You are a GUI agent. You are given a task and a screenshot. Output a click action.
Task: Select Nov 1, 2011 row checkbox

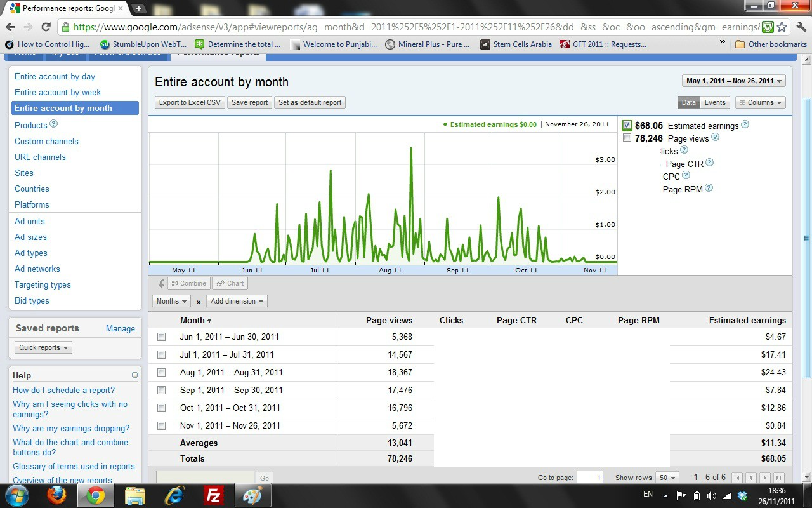point(161,426)
